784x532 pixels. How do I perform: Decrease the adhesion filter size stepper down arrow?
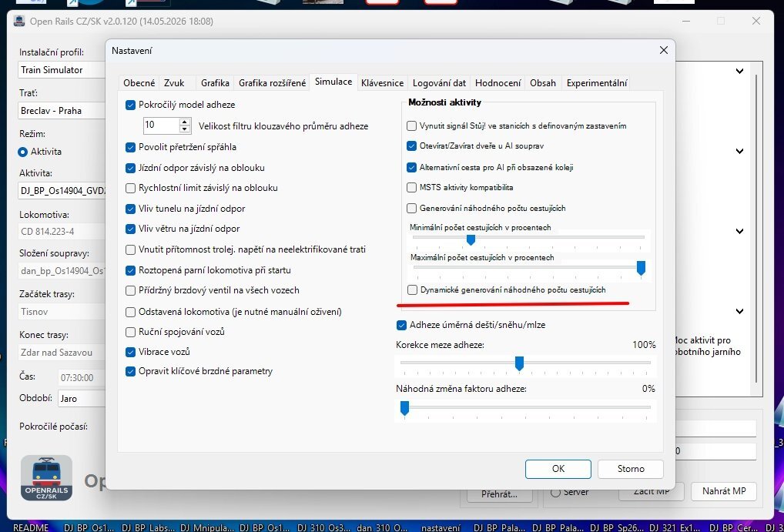[x=185, y=129]
